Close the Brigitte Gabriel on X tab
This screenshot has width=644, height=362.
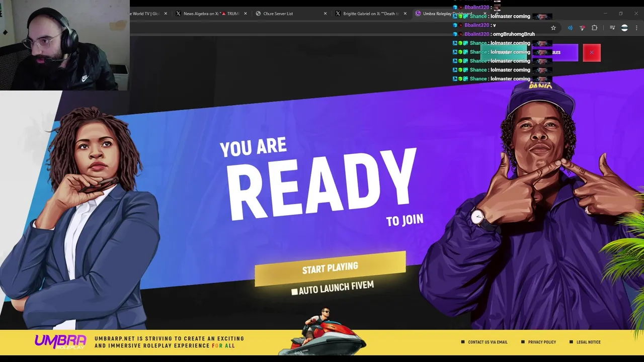pyautogui.click(x=405, y=14)
